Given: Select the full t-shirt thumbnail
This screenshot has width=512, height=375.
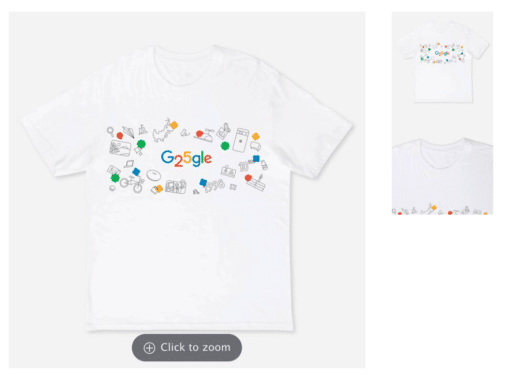Looking at the screenshot, I should coord(442,62).
